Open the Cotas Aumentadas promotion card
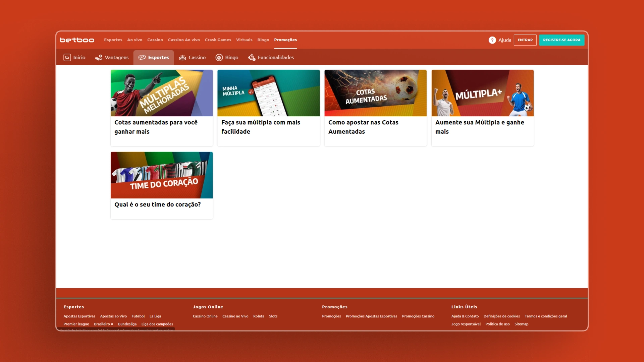This screenshot has height=362, width=644. 375,93
